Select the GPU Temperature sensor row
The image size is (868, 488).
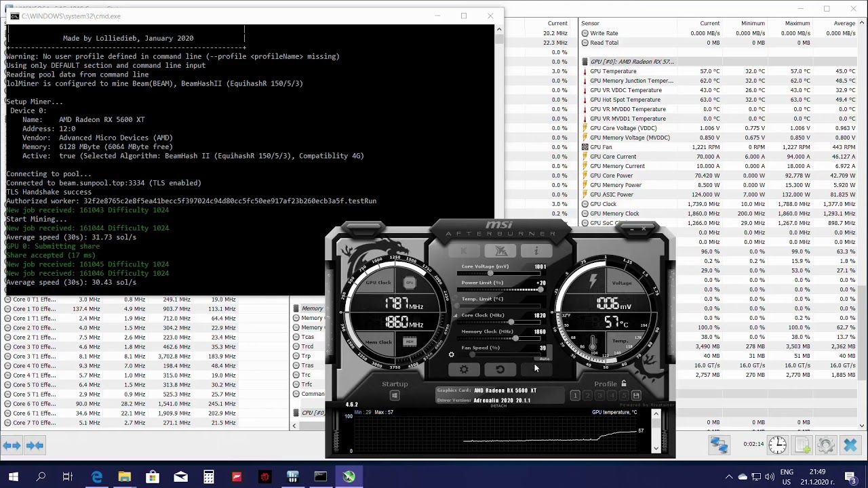click(719, 71)
